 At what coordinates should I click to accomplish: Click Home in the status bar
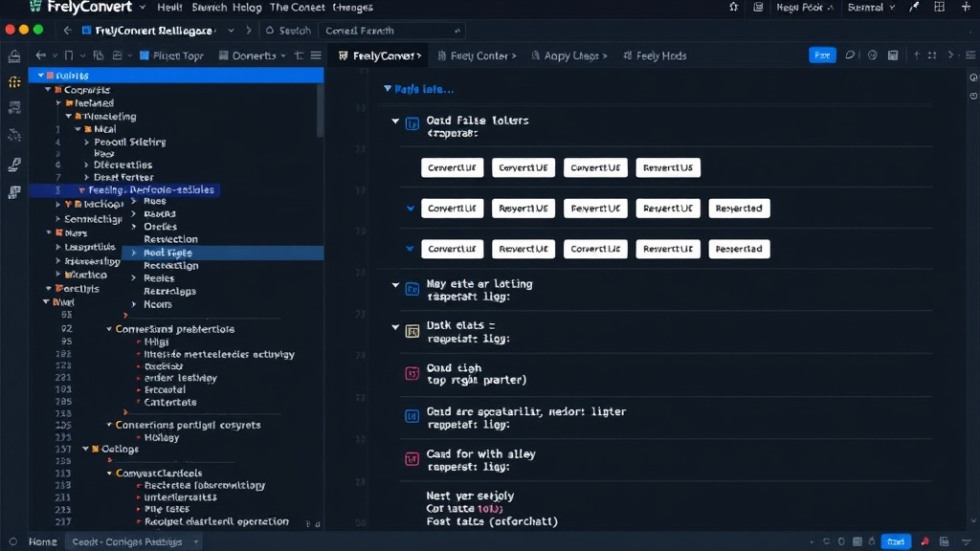[x=42, y=541]
